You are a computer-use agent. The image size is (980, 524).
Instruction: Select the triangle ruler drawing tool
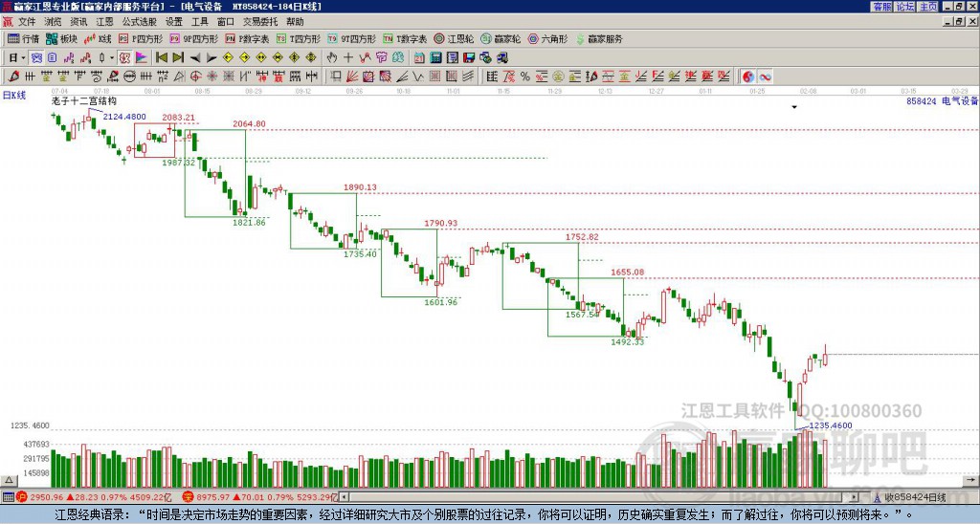179,76
